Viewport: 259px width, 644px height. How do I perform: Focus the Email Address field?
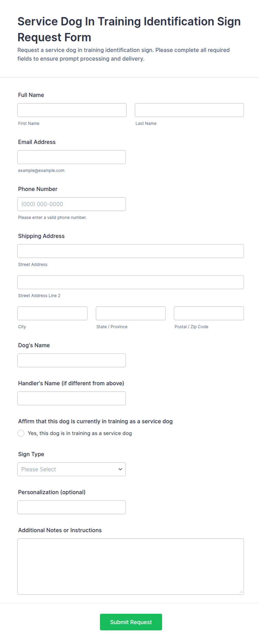pyautogui.click(x=72, y=157)
